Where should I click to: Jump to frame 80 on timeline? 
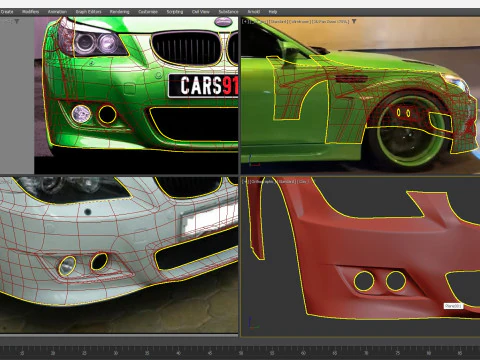coord(429,353)
